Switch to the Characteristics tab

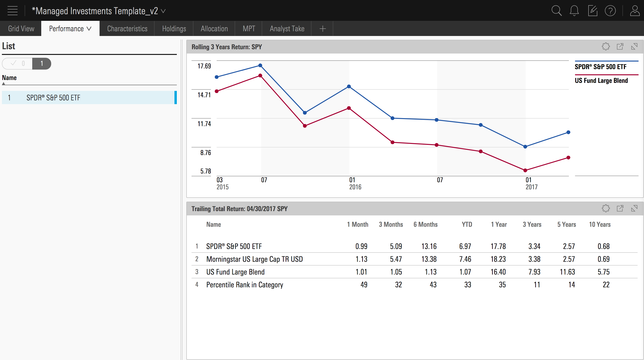click(x=127, y=28)
